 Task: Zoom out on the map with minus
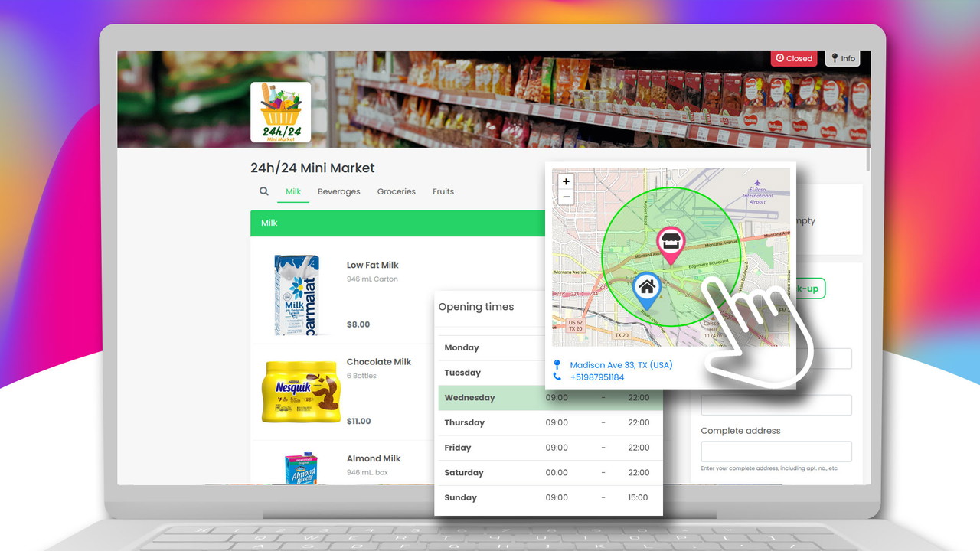point(566,197)
